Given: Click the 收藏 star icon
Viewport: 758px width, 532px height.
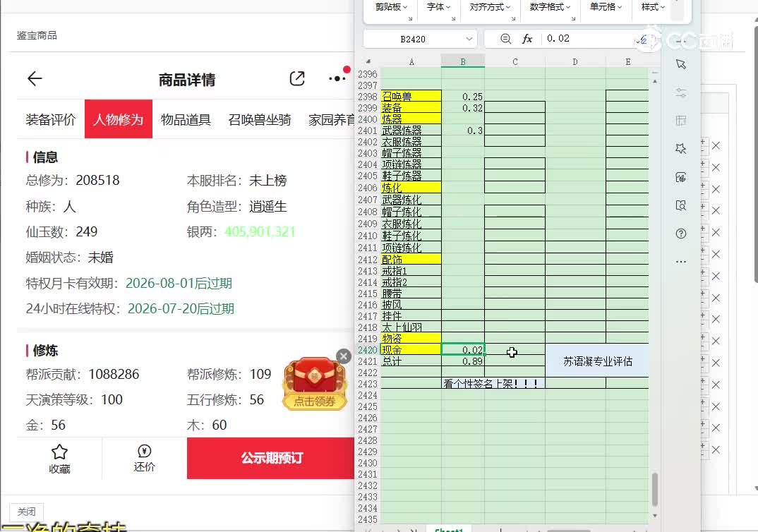Looking at the screenshot, I should 59,452.
